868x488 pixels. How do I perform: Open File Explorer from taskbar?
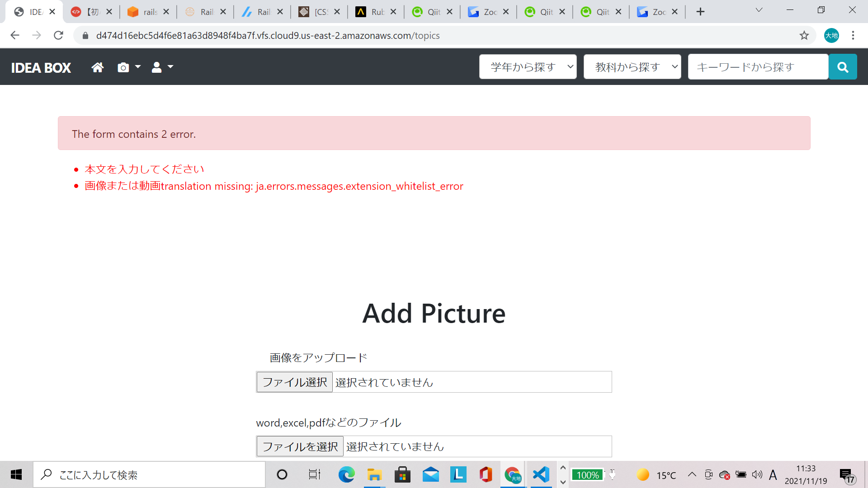[374, 475]
